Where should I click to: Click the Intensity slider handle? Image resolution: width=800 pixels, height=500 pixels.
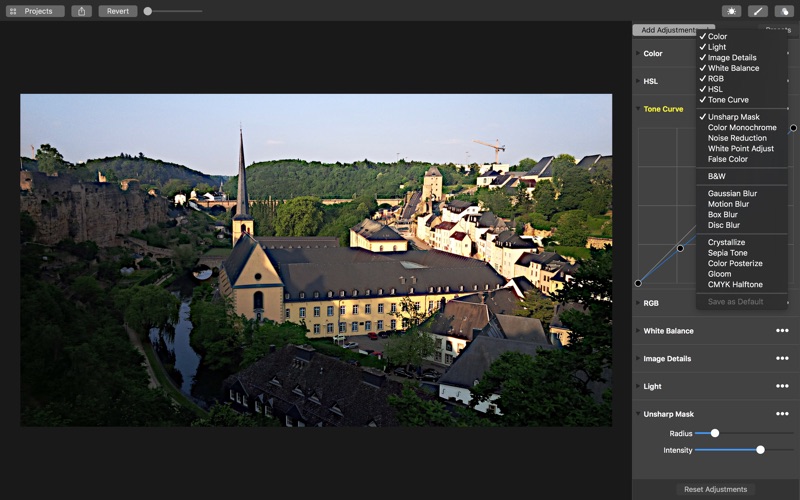pos(760,450)
